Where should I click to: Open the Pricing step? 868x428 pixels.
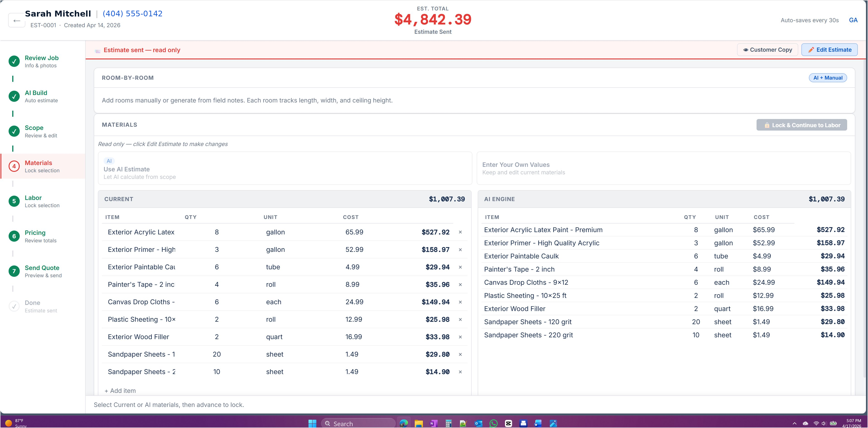(x=35, y=236)
